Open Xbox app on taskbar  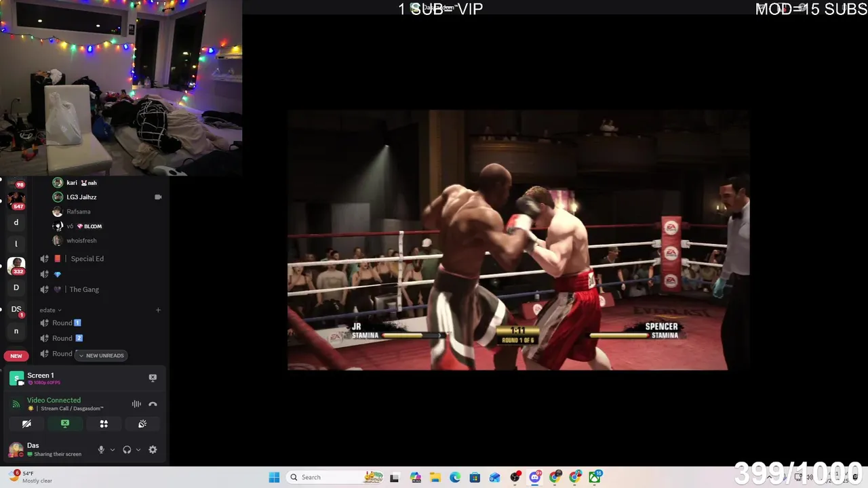point(595,477)
